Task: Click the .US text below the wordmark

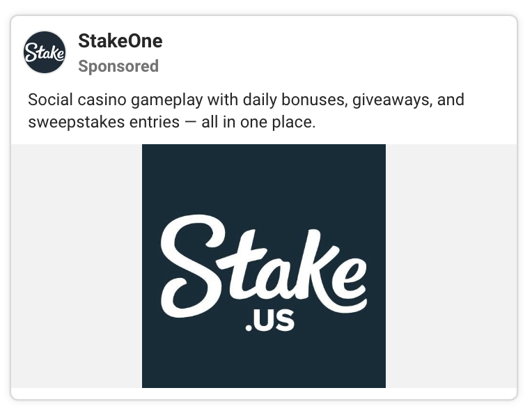Action: (269, 321)
